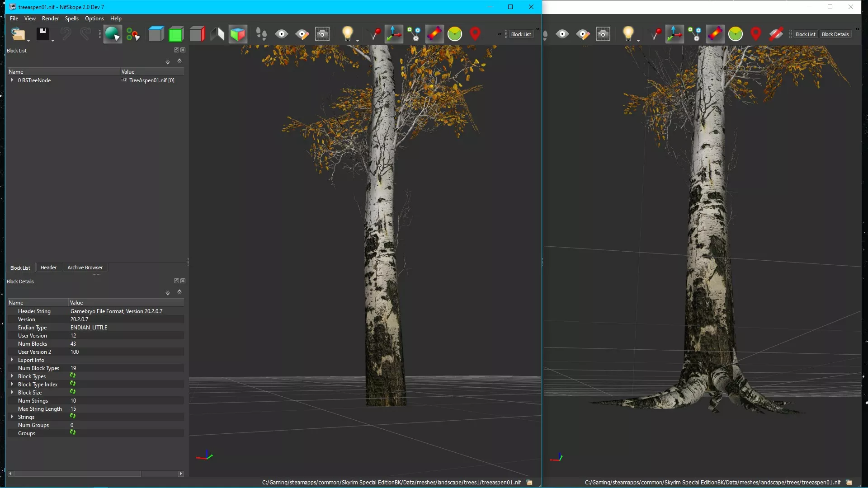Open folder icon beside trees1 file path
This screenshot has height=488, width=868.
click(x=529, y=482)
